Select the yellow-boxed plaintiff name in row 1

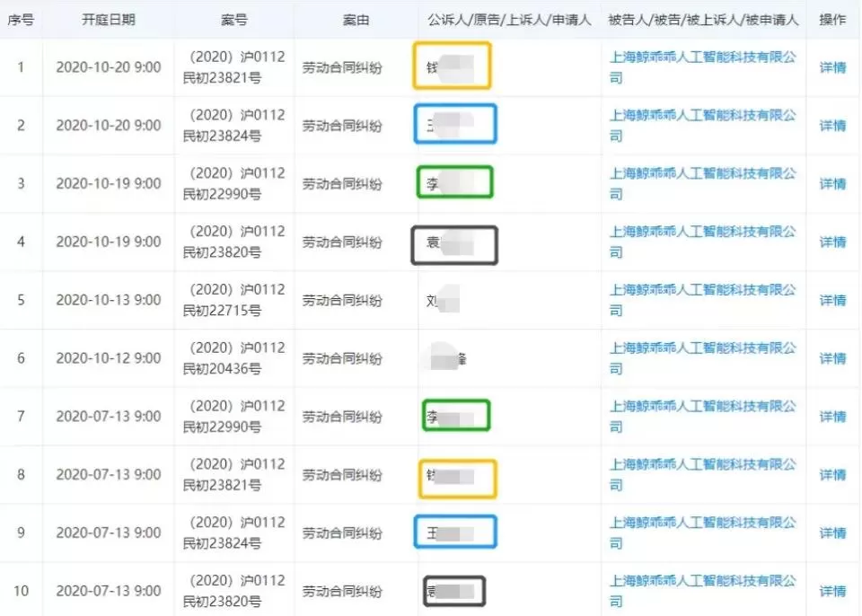click(452, 66)
